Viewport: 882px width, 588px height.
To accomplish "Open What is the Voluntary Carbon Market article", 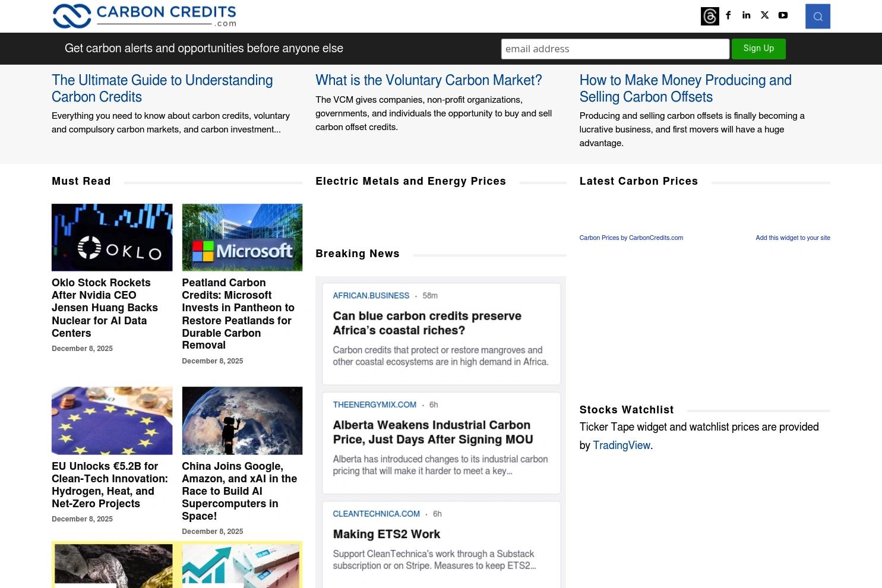I will [x=429, y=80].
